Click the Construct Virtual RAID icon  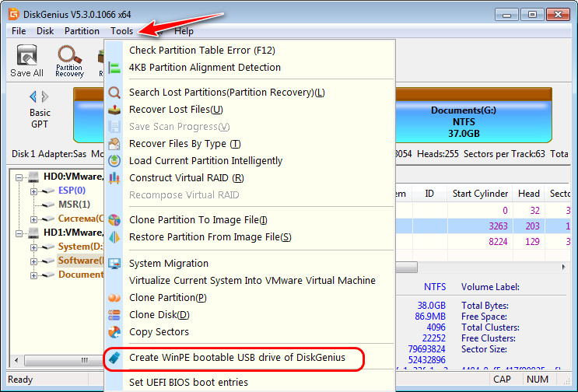(x=114, y=178)
